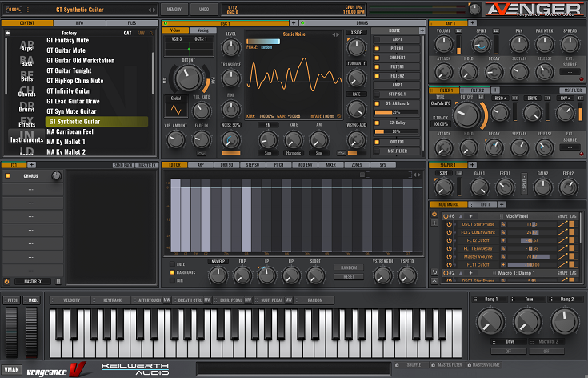
Task: Click the ROUTE plus icon
Action: tap(422, 30)
